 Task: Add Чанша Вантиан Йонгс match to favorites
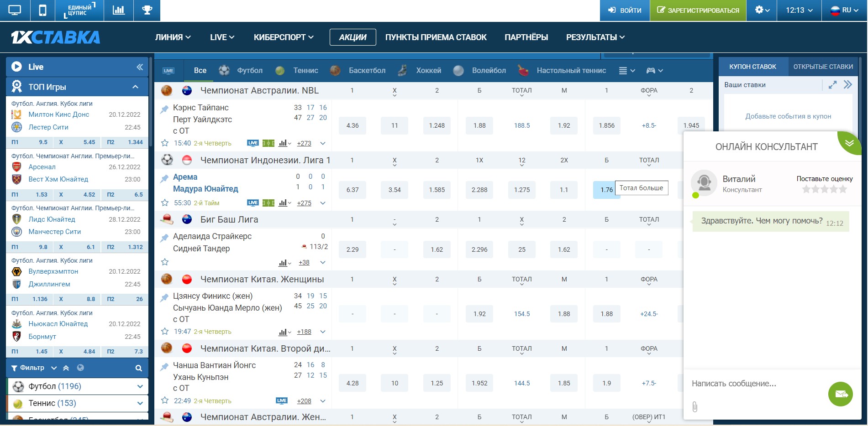[165, 401]
